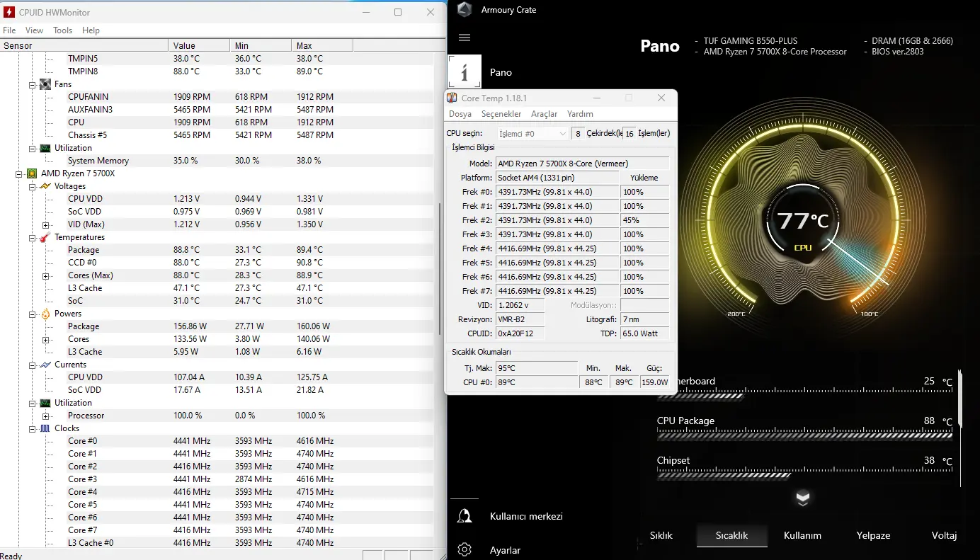Click the CPU Package temperature bar
The height and width of the screenshot is (560, 980).
[x=804, y=435]
